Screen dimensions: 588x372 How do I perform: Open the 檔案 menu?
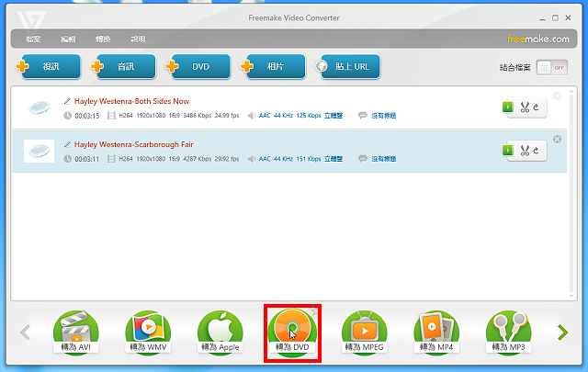click(33, 39)
